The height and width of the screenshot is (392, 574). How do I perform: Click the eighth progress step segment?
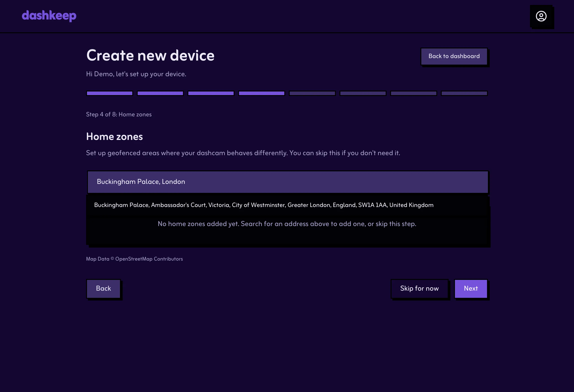[x=464, y=93]
